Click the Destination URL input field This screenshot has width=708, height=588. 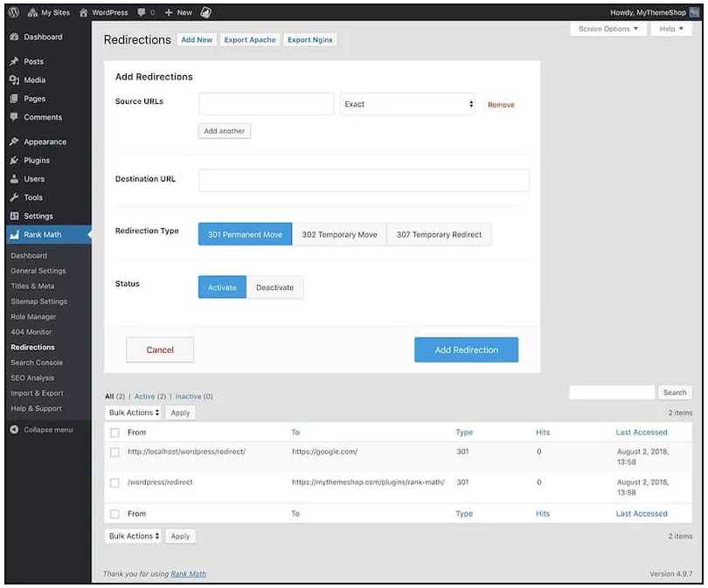[364, 181]
